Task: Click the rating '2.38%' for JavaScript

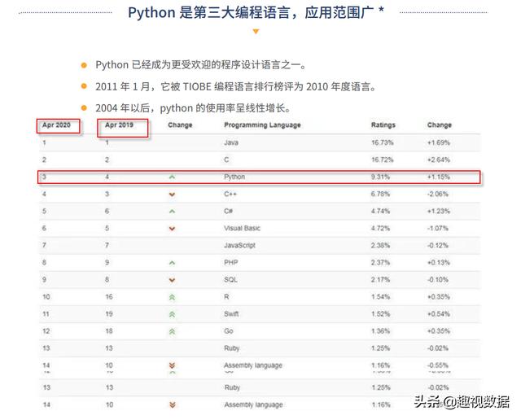Action: click(380, 245)
